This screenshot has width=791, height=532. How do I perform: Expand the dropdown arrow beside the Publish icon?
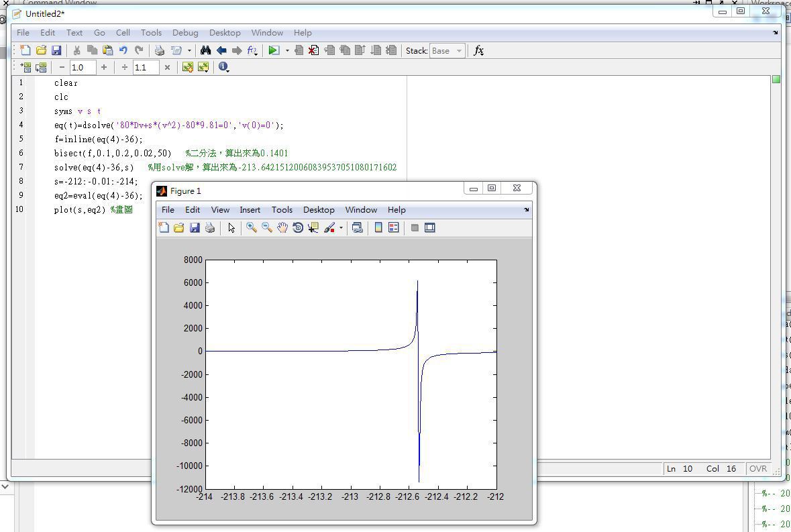point(189,50)
